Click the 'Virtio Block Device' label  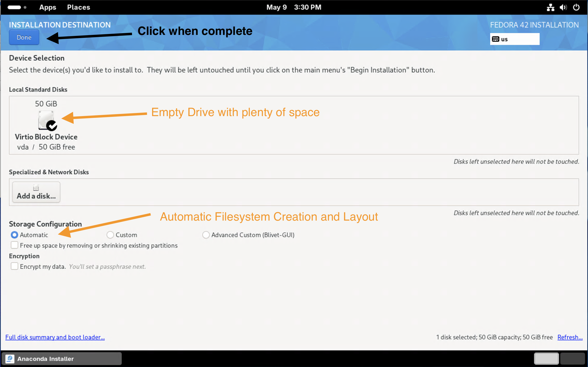pos(46,137)
